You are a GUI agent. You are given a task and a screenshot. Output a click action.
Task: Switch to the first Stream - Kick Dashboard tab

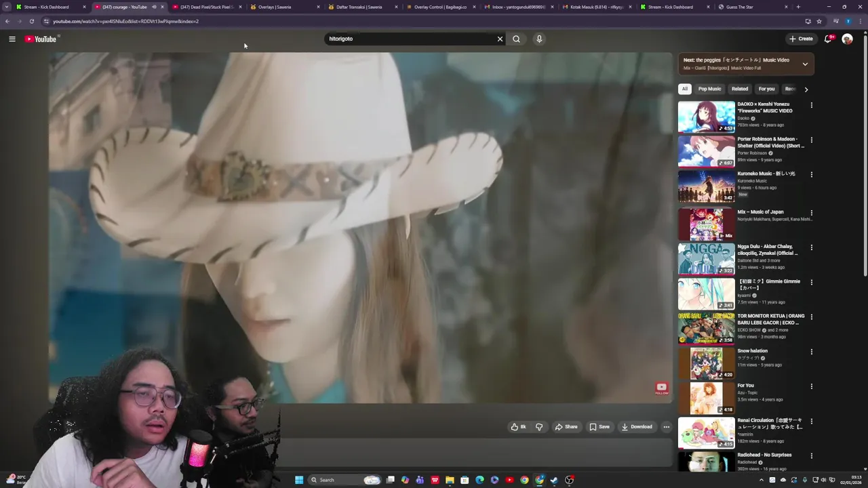tap(52, 7)
